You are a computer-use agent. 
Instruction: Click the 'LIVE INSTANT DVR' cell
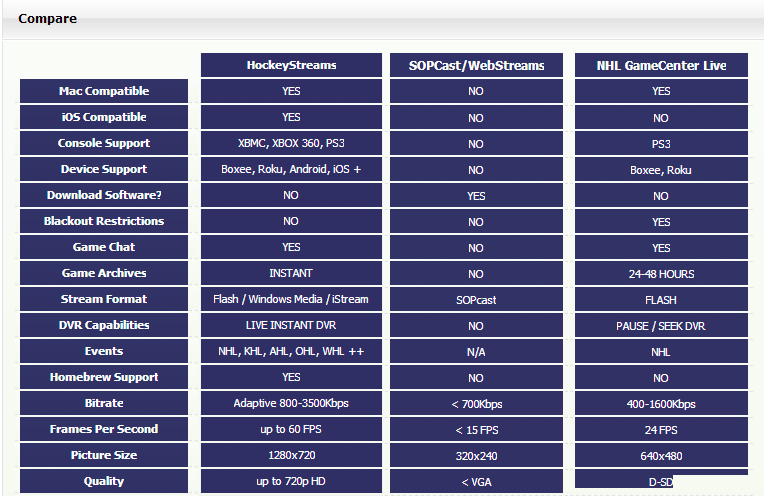click(x=291, y=324)
